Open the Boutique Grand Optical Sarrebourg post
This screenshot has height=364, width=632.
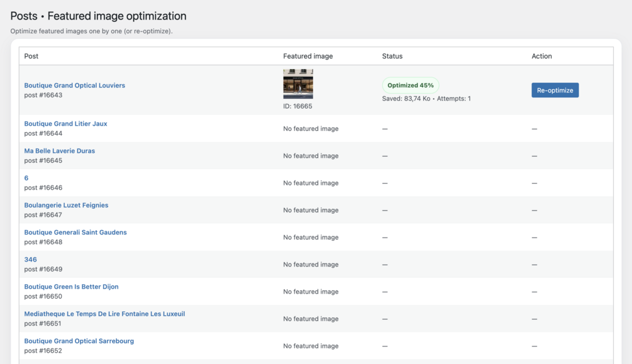(x=79, y=341)
